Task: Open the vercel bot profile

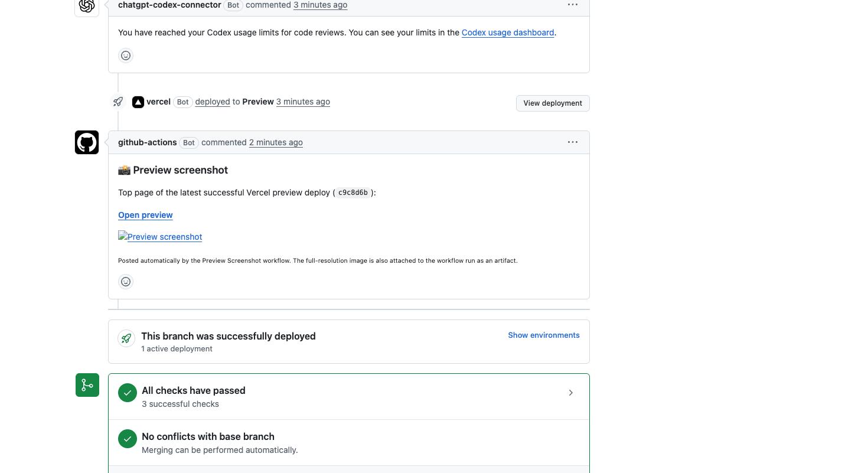Action: tap(158, 102)
